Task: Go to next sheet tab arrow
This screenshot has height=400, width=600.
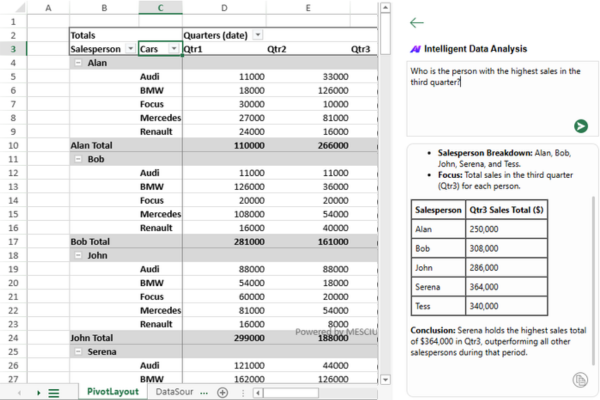Action: pos(38,393)
